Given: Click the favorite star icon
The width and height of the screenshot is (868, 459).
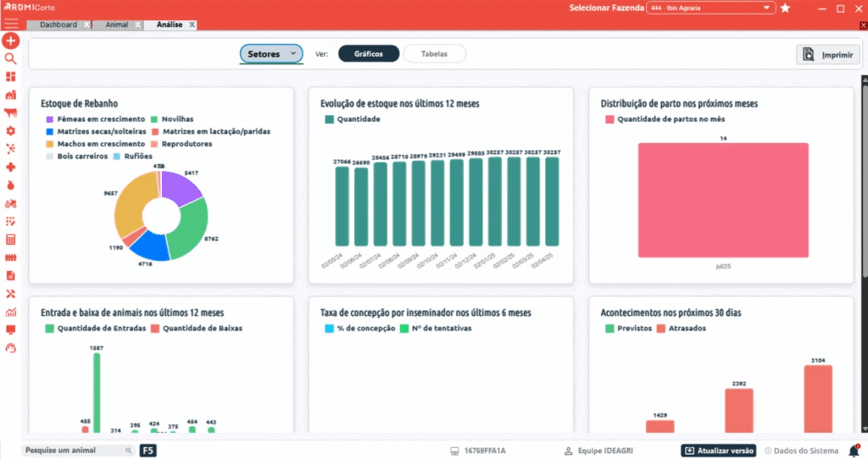Looking at the screenshot, I should tap(785, 8).
